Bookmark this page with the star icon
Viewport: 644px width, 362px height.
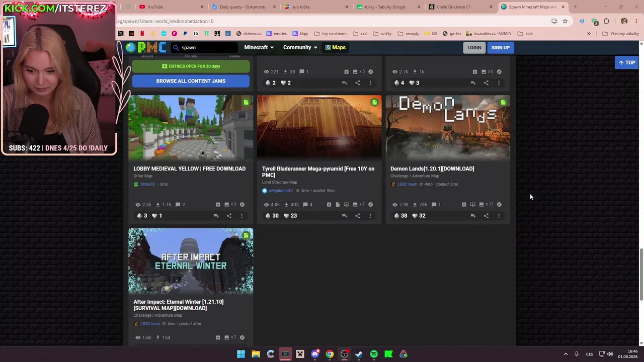[x=565, y=21]
